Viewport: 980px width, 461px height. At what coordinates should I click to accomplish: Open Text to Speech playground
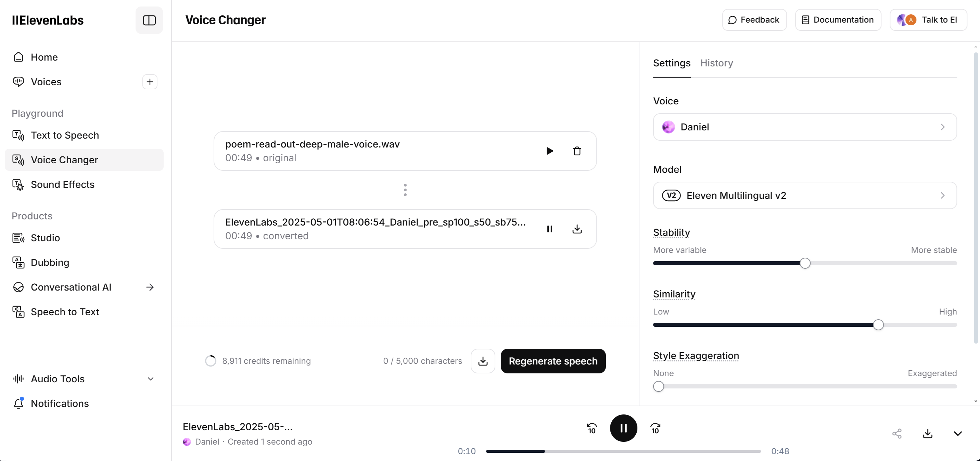click(84, 135)
